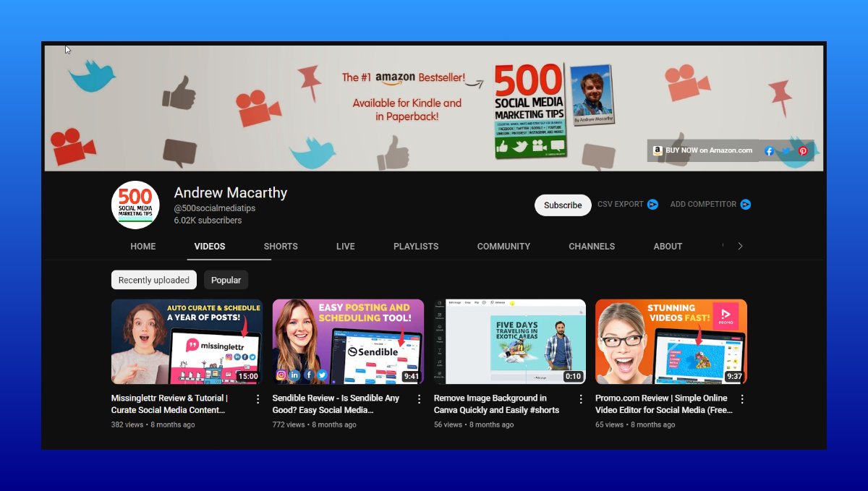Open the Promo stunning videos thumbnail
The width and height of the screenshot is (868, 491).
[x=671, y=341]
